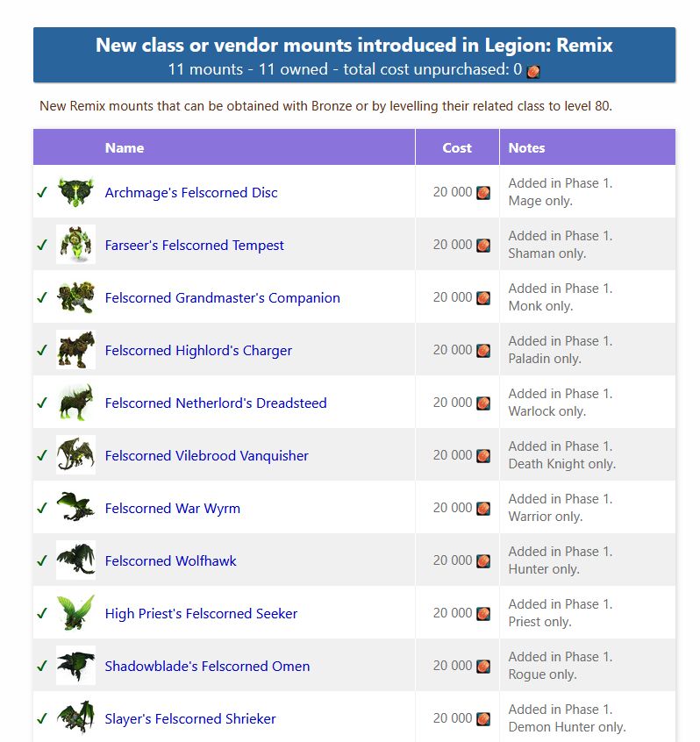Screen dimensions: 700x742
Task: Click the Bronze icon in Grandmaster's Companion row
Action: click(x=483, y=297)
